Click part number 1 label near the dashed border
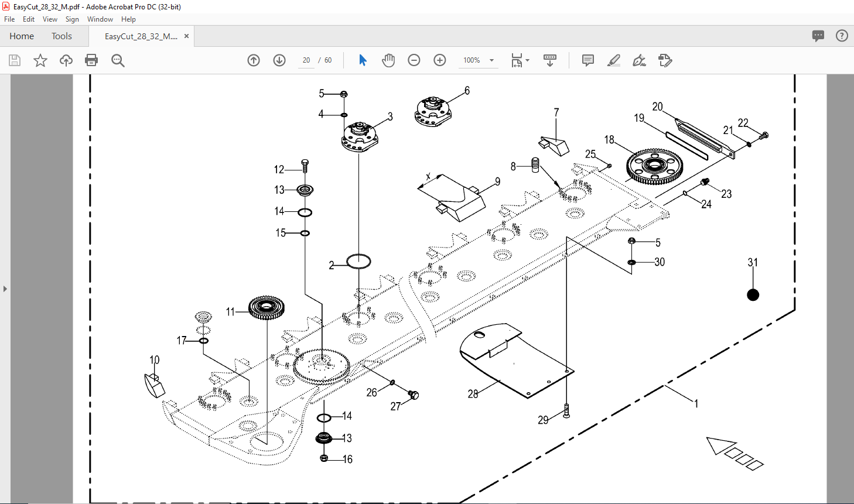Image resolution: width=854 pixels, height=504 pixels. 696,404
